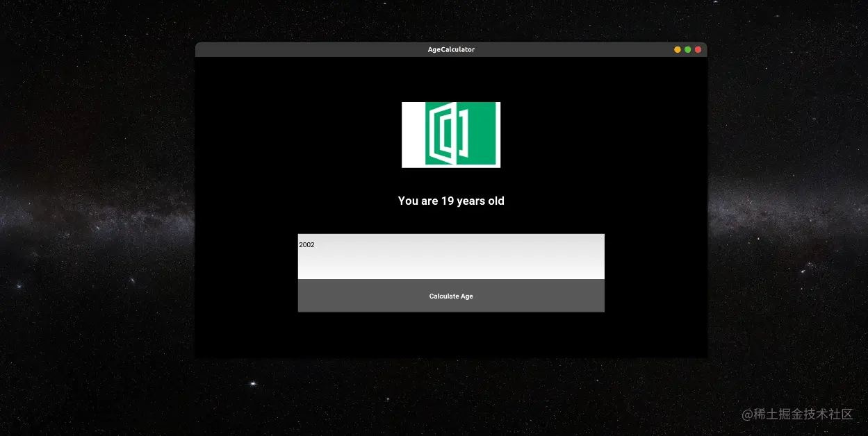
Task: Select the "You are 19 years old" result text
Action: 451,201
